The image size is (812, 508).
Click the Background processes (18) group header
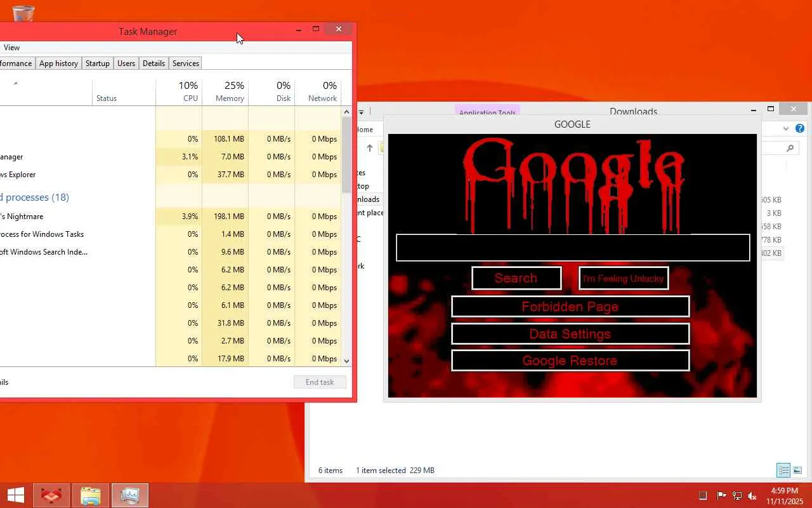tap(34, 197)
